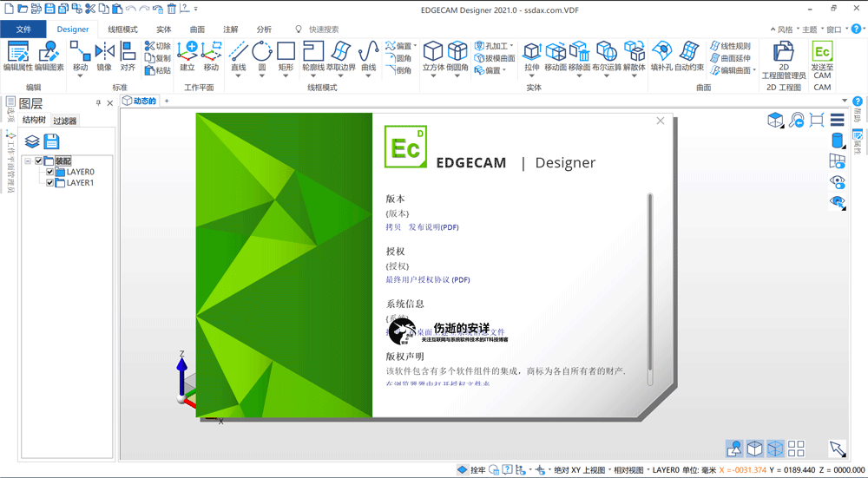Activate the 镜像 mirror tool

click(104, 56)
